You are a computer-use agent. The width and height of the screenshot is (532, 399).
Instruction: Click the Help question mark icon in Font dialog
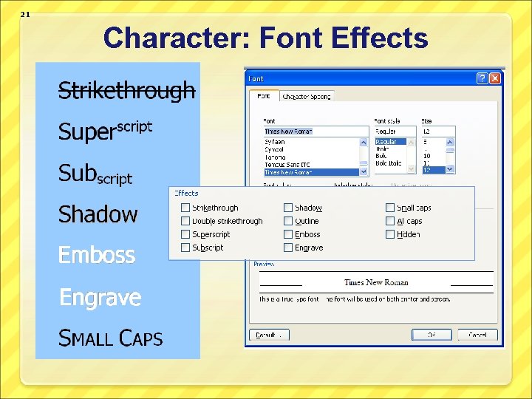(x=482, y=79)
